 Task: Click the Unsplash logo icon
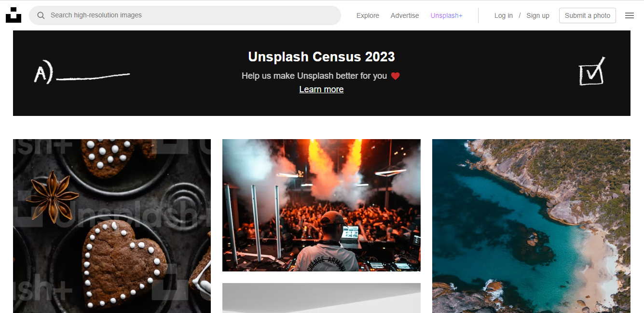click(x=14, y=15)
